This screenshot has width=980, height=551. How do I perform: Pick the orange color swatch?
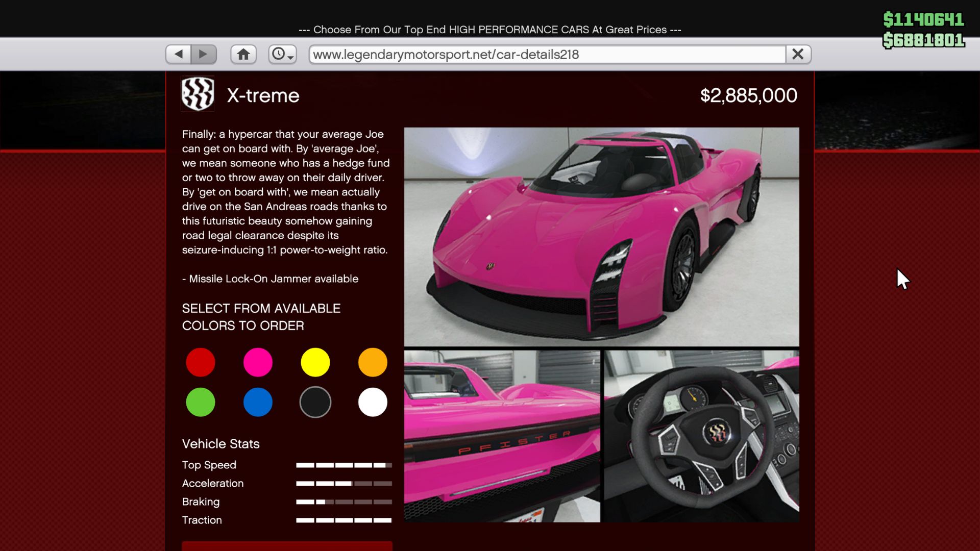pos(373,362)
